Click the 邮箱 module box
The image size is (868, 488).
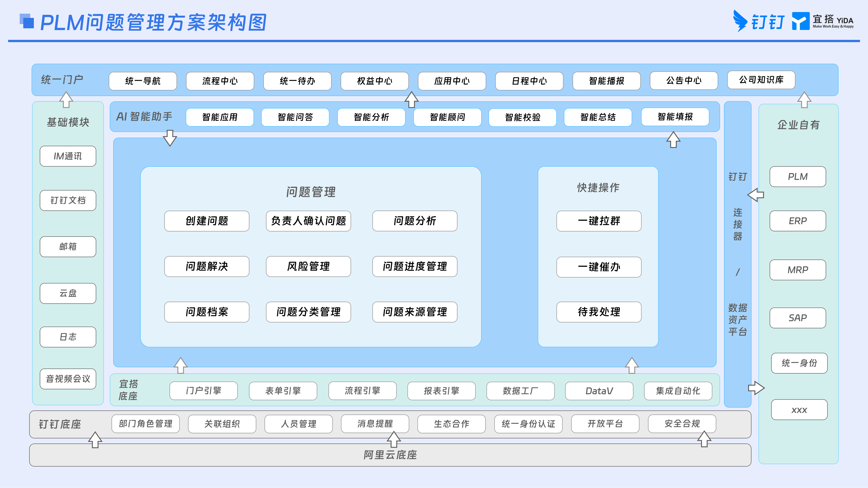pyautogui.click(x=68, y=247)
